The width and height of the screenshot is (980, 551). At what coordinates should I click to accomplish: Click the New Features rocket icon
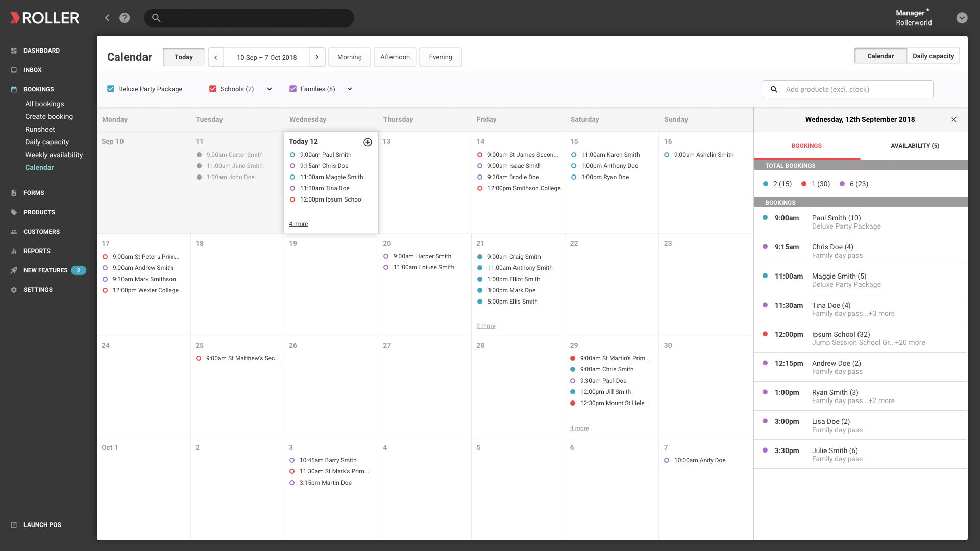(x=14, y=270)
